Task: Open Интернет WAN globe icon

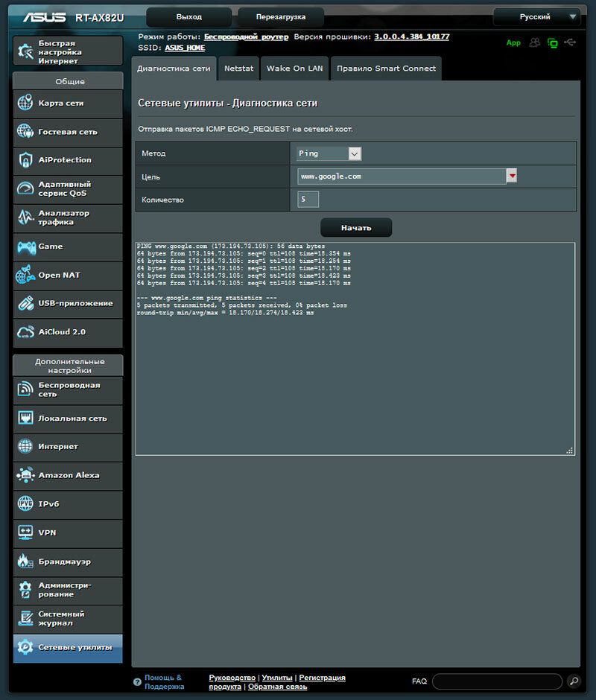Action: click(25, 446)
